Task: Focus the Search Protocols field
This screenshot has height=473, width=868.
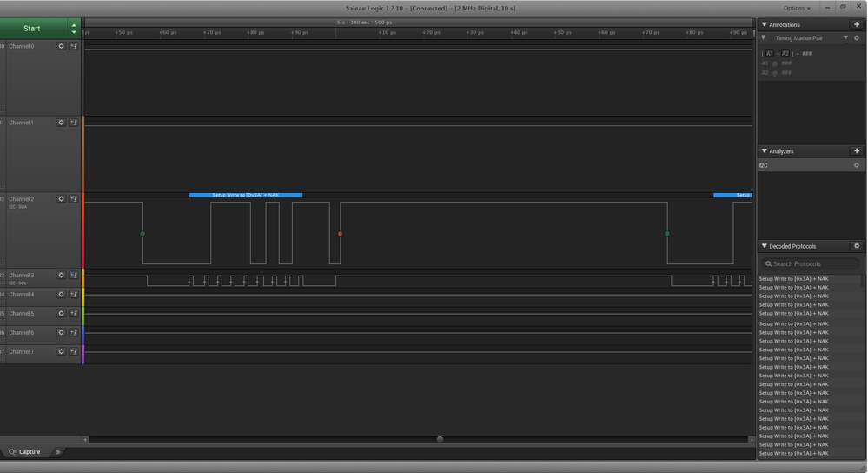Action: click(811, 264)
